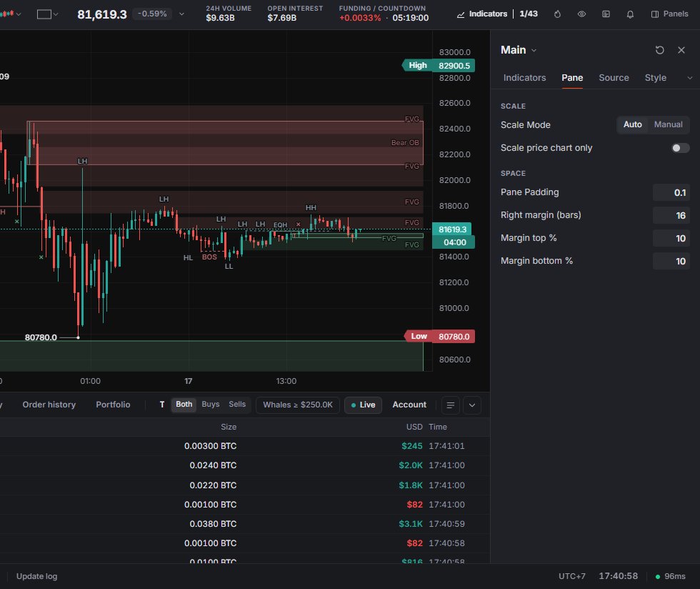Viewport: 700px width, 589px height.
Task: Click the flame heatmap icon
Action: (x=558, y=14)
